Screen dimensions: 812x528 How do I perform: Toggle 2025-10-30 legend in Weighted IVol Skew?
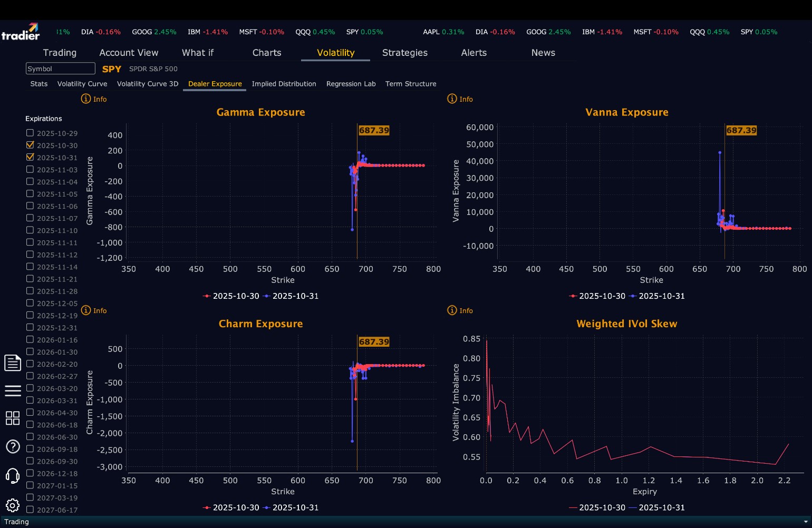pos(597,507)
